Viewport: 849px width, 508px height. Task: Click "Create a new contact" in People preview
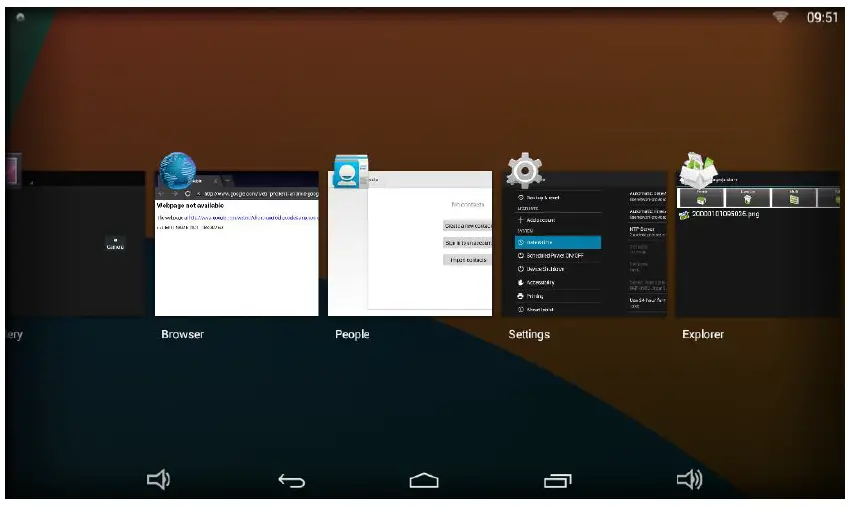pyautogui.click(x=468, y=225)
